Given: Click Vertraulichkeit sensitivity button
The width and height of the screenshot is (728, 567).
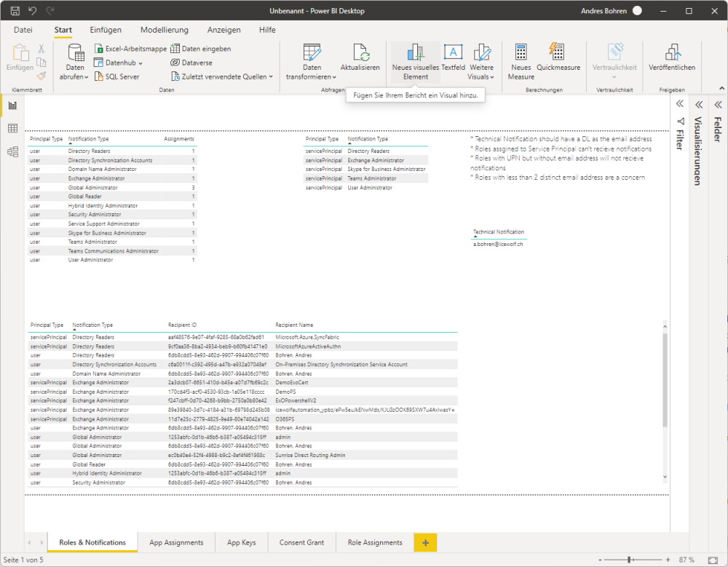Looking at the screenshot, I should [614, 62].
